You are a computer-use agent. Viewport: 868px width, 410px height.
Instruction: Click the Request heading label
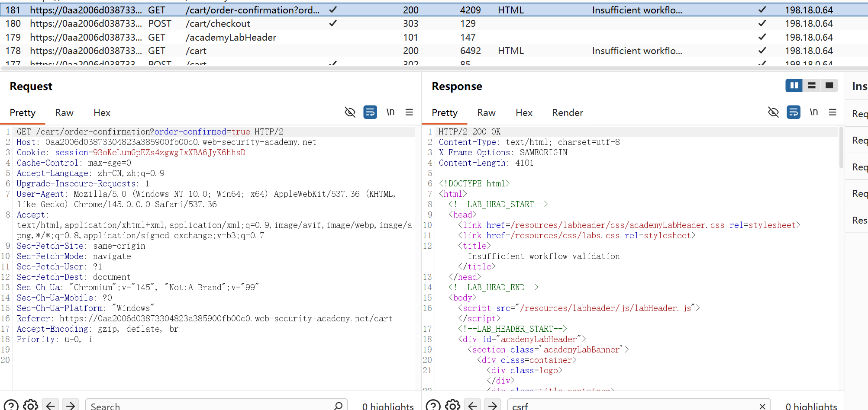click(31, 86)
